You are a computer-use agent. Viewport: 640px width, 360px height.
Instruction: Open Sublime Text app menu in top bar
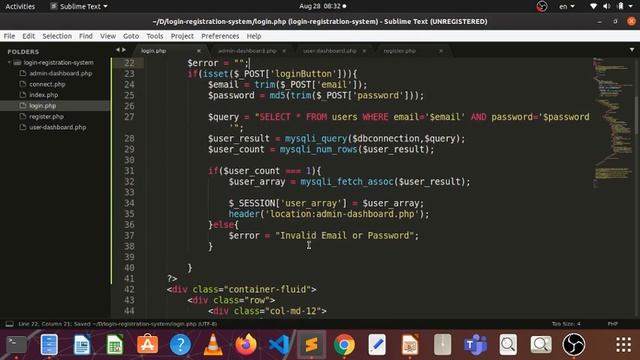pos(79,6)
